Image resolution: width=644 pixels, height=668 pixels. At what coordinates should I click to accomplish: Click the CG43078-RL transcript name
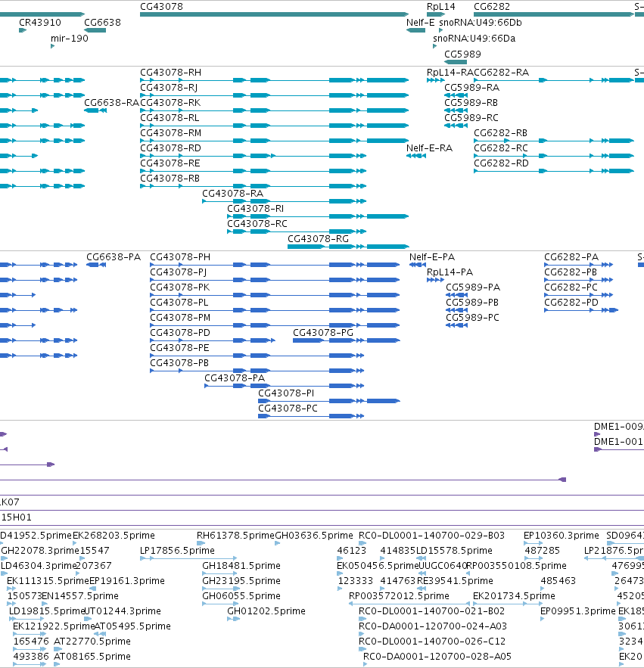click(170, 118)
